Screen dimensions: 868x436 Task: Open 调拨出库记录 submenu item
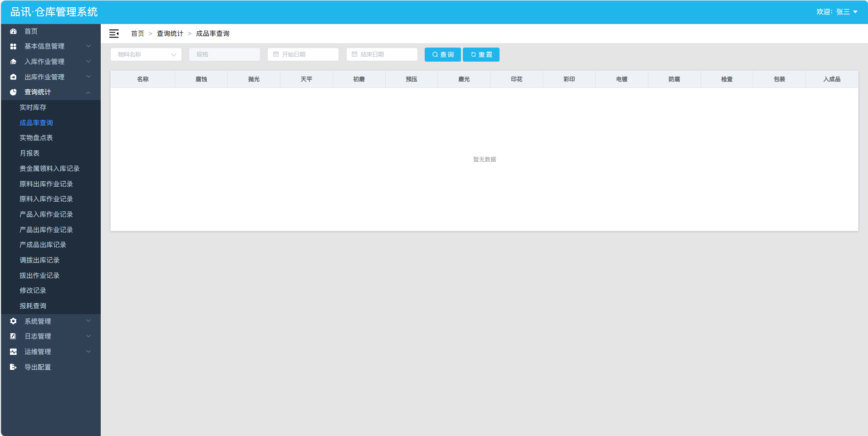pyautogui.click(x=51, y=260)
